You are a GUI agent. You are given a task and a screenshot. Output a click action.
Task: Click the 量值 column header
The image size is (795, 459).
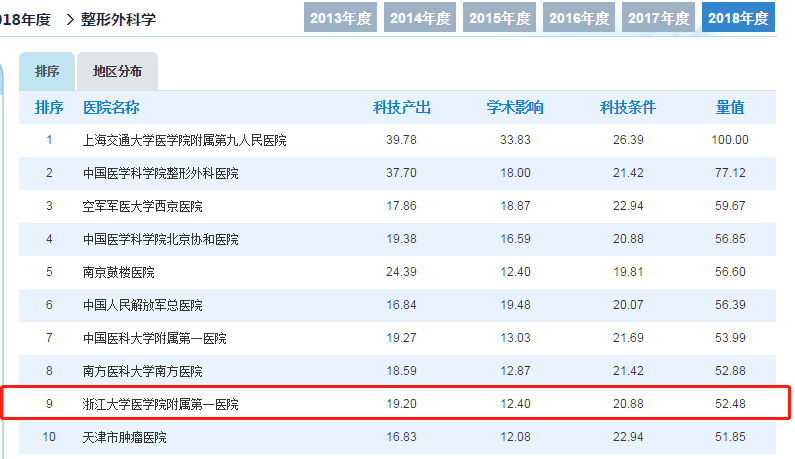[730, 108]
